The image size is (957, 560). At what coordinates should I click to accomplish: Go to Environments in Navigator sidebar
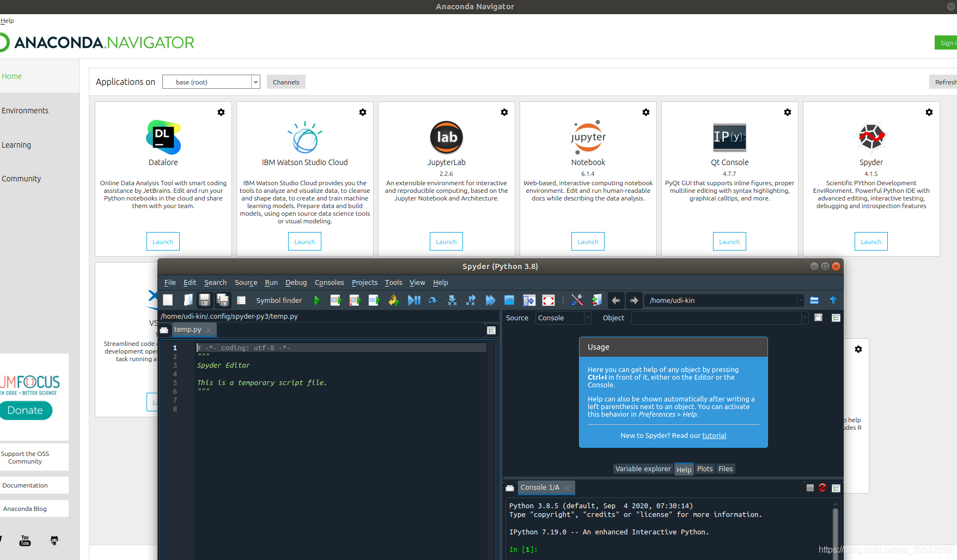click(25, 111)
